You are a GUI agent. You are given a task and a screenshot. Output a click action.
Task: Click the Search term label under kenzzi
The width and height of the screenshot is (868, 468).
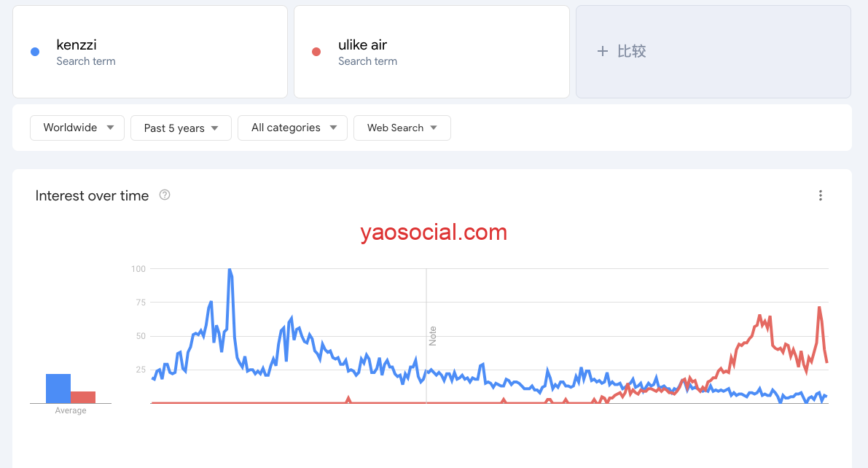(86, 61)
